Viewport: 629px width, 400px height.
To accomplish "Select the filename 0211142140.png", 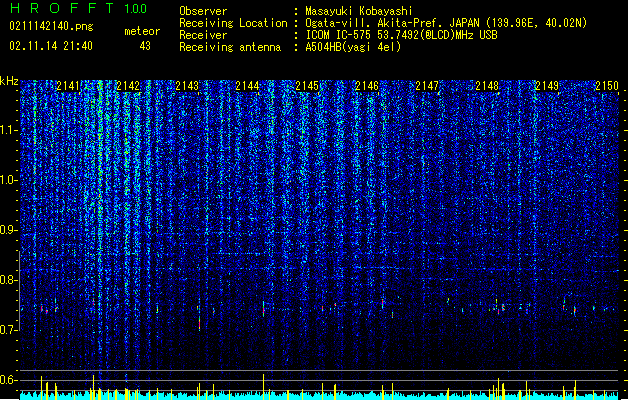I will tap(51, 26).
